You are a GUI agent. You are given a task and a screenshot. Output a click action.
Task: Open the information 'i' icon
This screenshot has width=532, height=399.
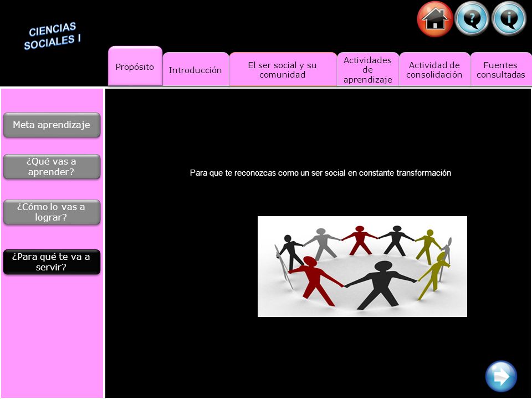pos(509,19)
